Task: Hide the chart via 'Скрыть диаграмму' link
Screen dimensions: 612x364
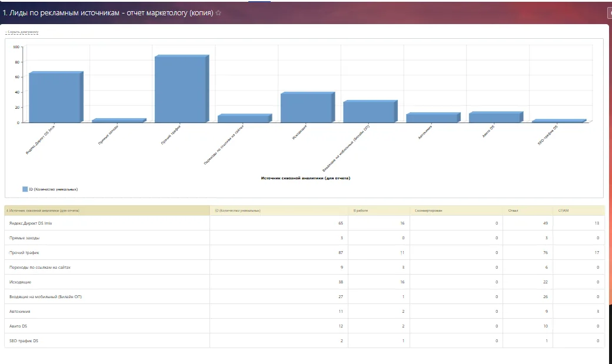Action: tap(22, 32)
